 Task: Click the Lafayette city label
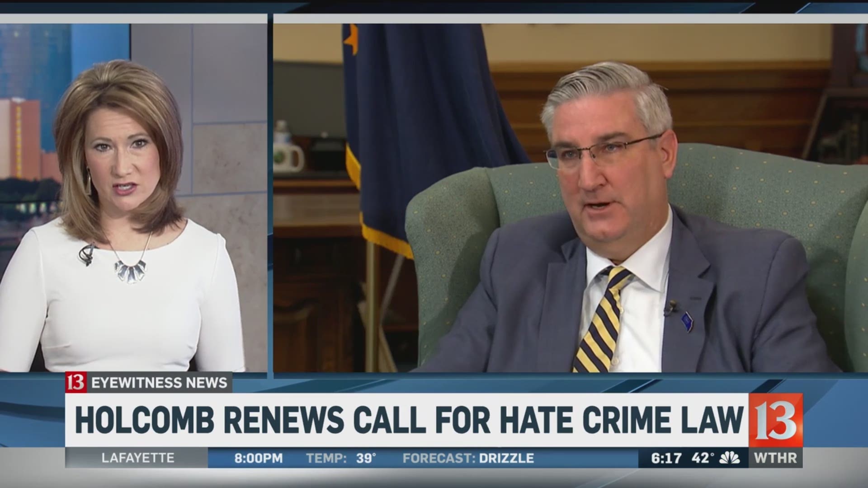[x=138, y=458]
